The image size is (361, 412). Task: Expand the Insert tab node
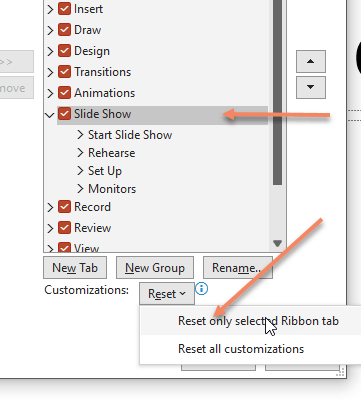[x=50, y=9]
